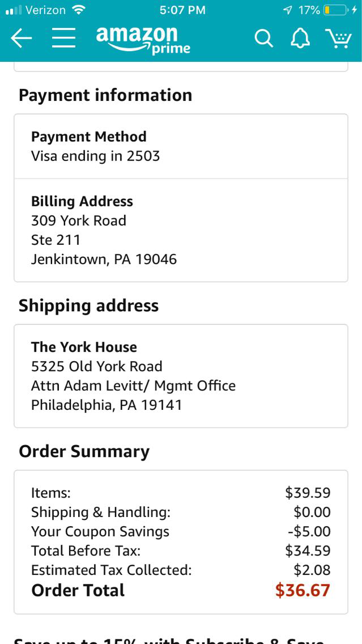Tap The York House shipping address
Screen dimensions: 362x644
point(181,375)
